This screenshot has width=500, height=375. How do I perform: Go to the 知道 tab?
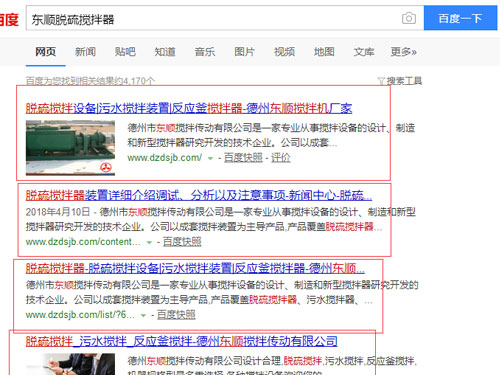point(165,52)
